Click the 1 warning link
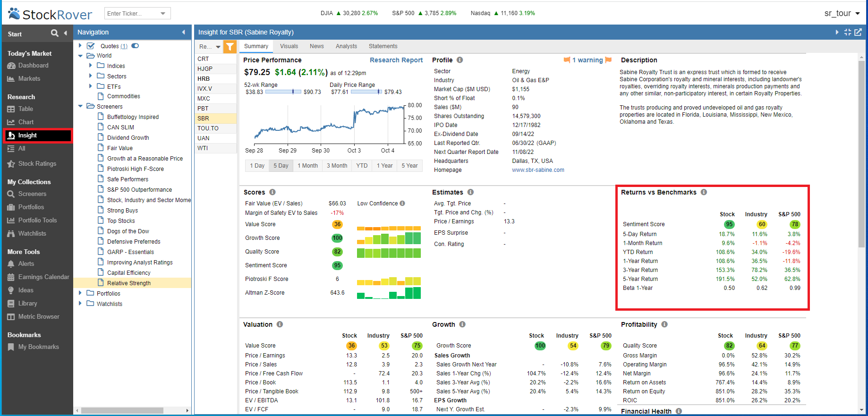Viewport: 868px width, 416px height. click(587, 60)
